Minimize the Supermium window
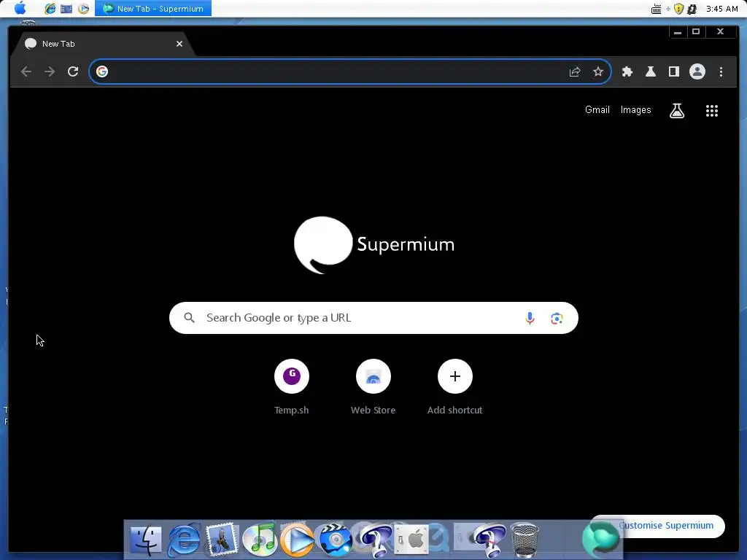 coord(678,32)
